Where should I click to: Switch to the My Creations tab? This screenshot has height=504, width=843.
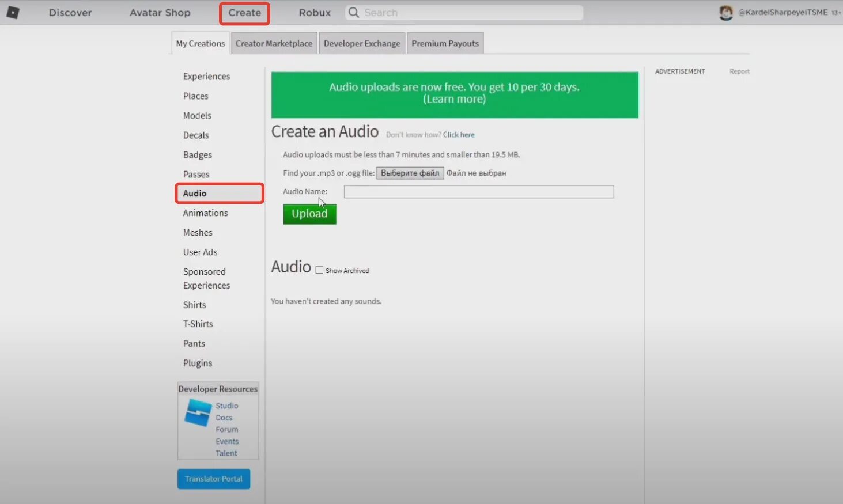(x=201, y=43)
